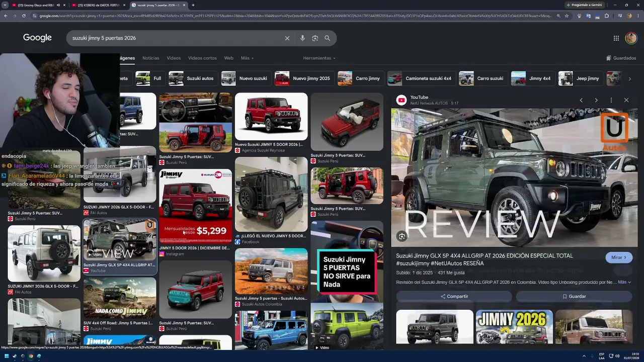The width and height of the screenshot is (644, 362).
Task: Open Steam from the taskbar
Action: pyautogui.click(x=14, y=356)
